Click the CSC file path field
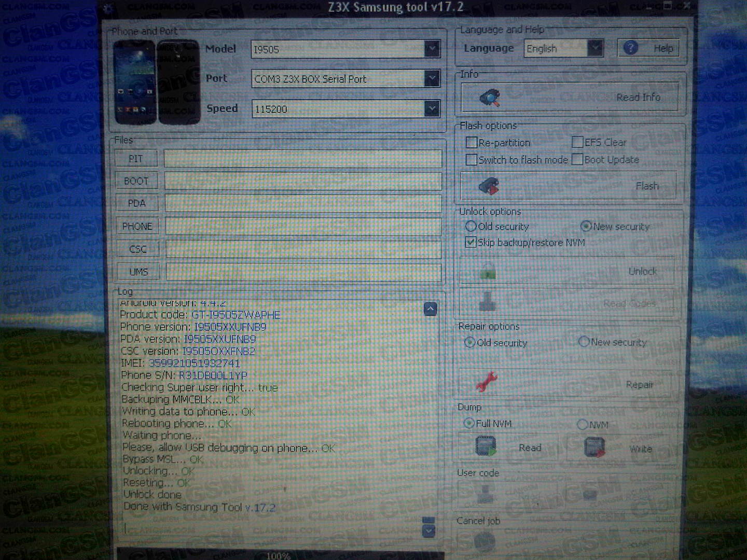Screen dimensions: 747x560 (x=304, y=249)
